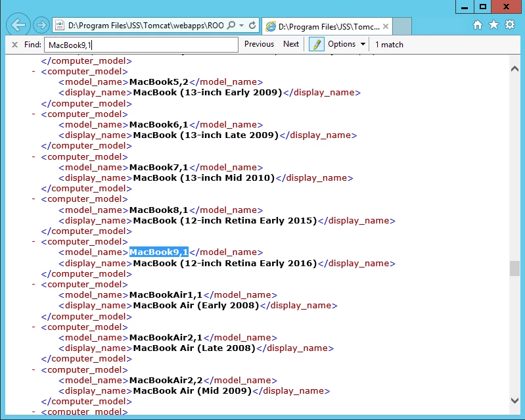Screen dimensions: 525x420
Task: Click the page icon in address bar
Action: (60, 26)
